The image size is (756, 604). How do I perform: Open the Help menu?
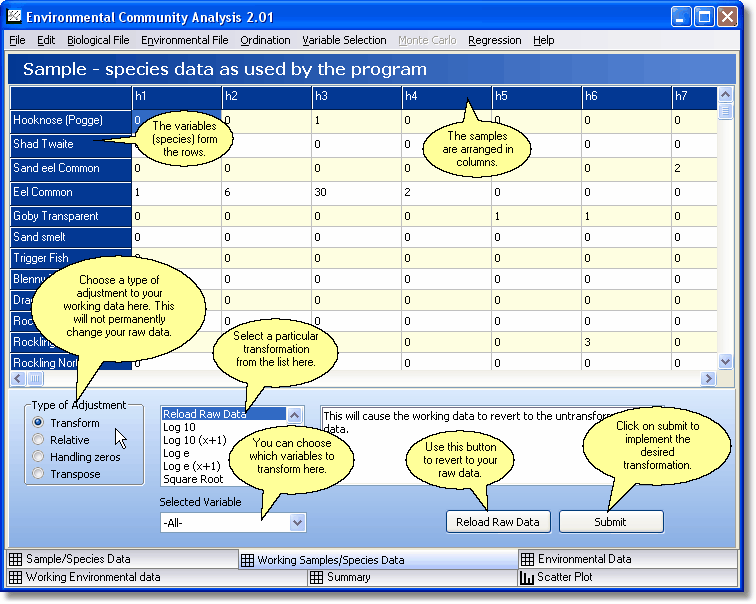(543, 40)
